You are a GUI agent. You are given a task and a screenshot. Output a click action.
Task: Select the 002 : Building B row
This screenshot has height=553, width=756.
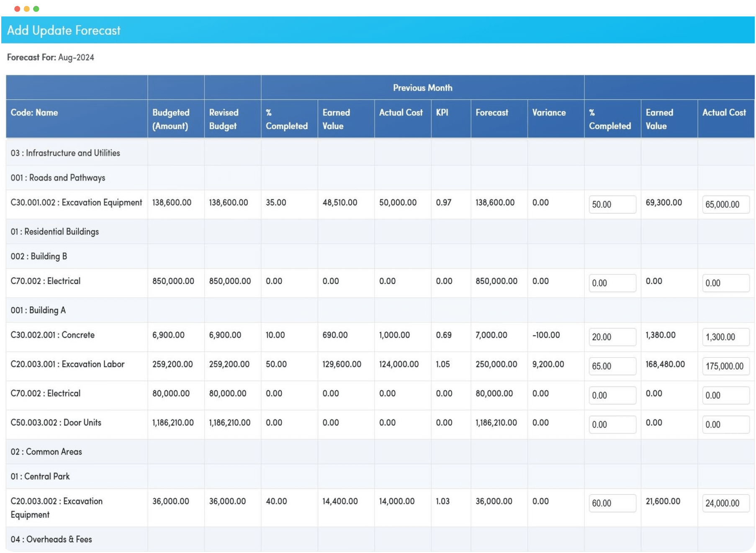39,256
